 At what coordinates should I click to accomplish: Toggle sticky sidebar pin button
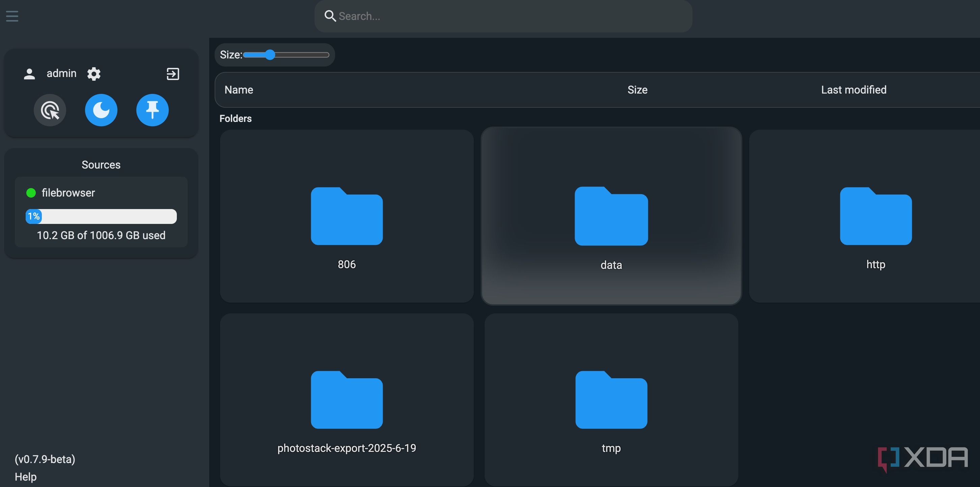pos(152,110)
